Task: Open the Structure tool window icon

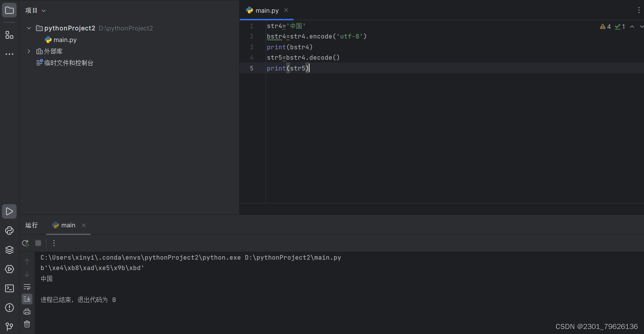Action: tap(9, 35)
